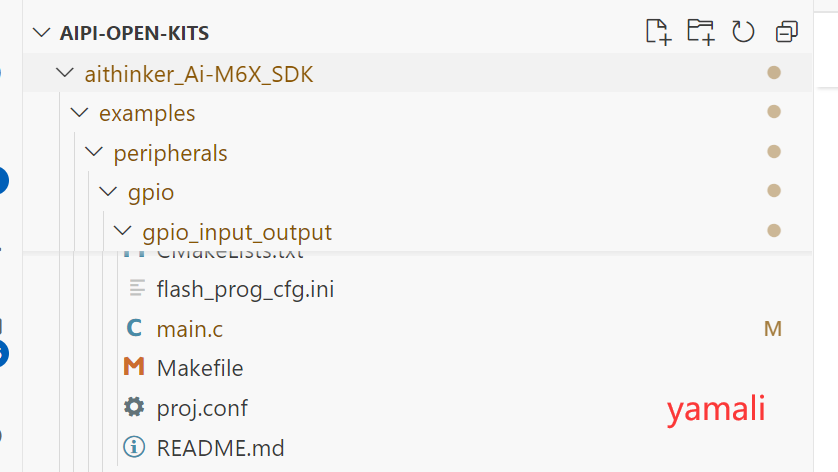Collapse the examples folder chevron
Viewport: 838px width, 472px height.
click(x=80, y=112)
